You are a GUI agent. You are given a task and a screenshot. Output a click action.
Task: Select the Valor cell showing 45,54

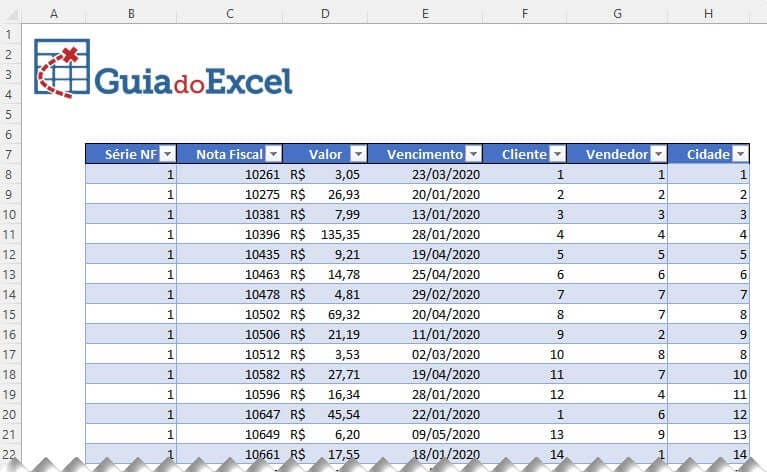pyautogui.click(x=325, y=414)
